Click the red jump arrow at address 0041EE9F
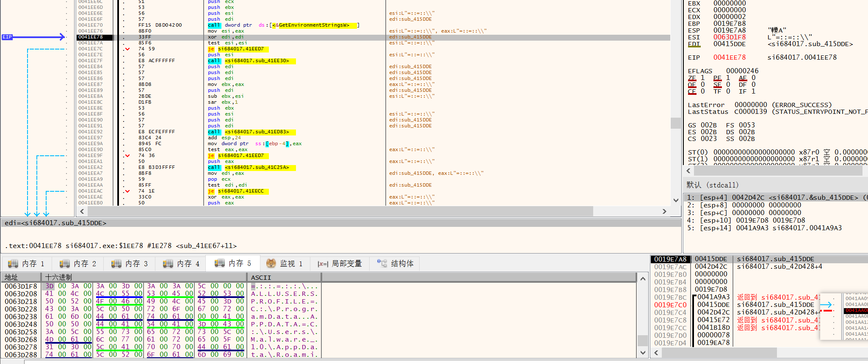The image size is (868, 364). point(127,156)
